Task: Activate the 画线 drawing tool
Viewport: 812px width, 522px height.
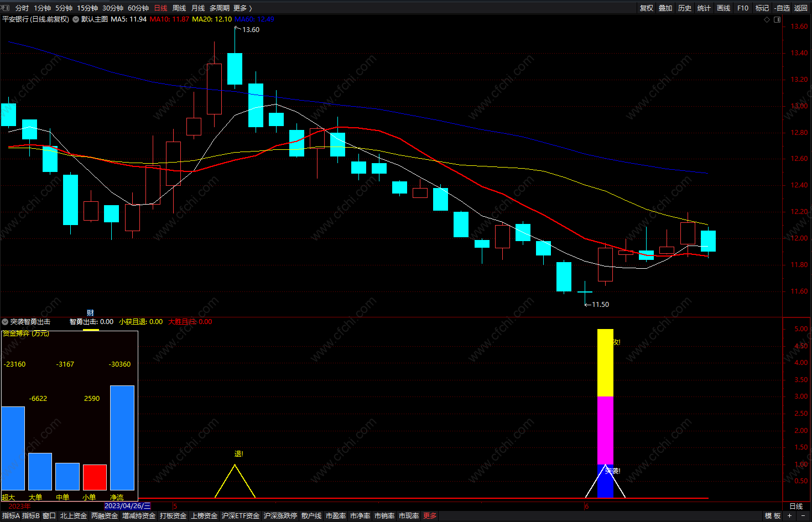Action: tap(723, 8)
